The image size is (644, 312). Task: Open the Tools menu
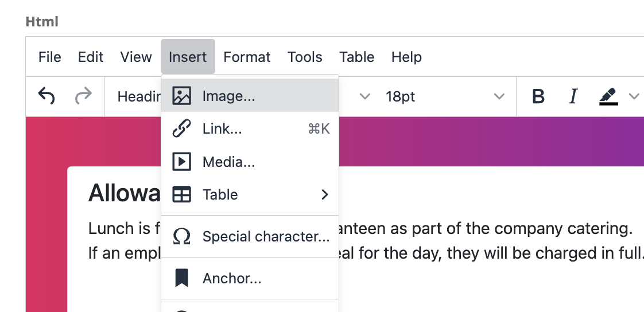point(305,57)
